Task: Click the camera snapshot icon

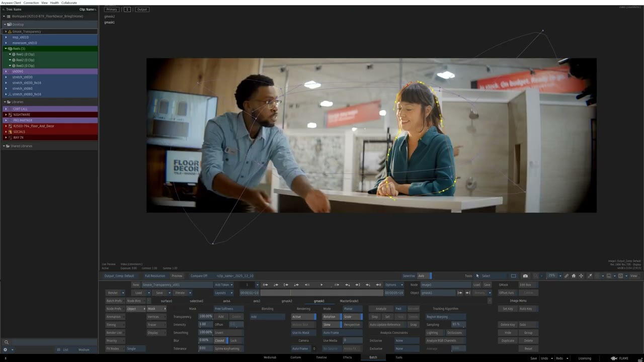Action: point(525,276)
